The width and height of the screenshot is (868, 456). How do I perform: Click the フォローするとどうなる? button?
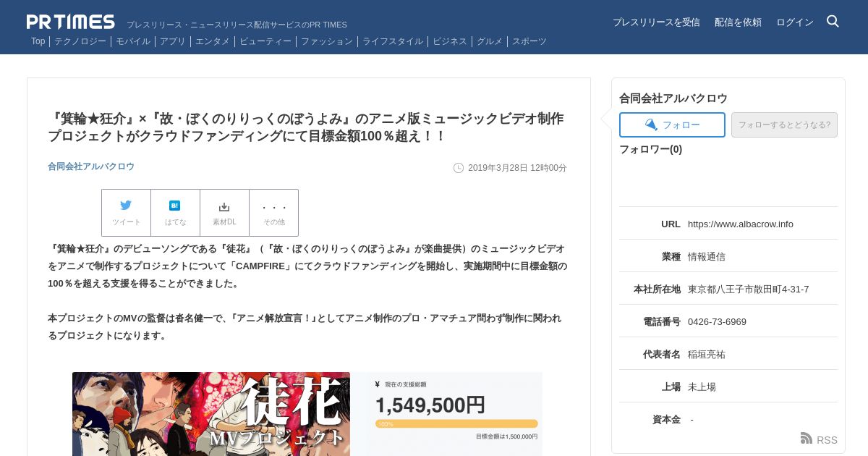pos(784,124)
